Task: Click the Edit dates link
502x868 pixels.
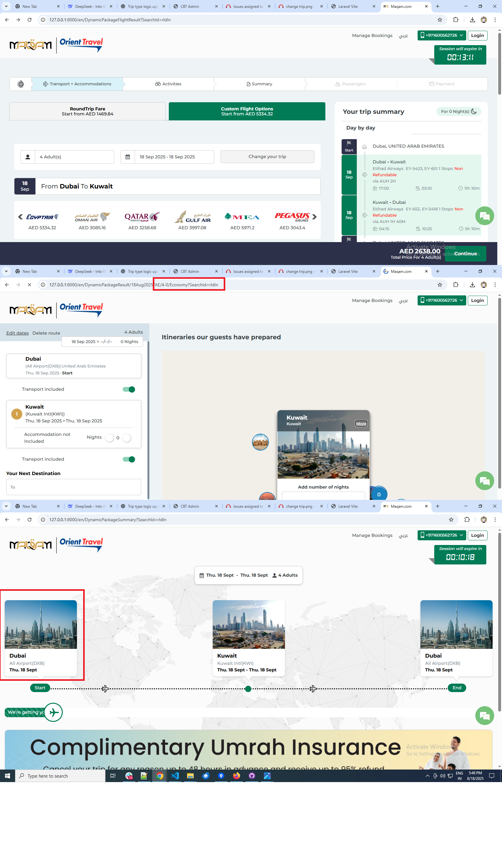Action: click(x=17, y=333)
